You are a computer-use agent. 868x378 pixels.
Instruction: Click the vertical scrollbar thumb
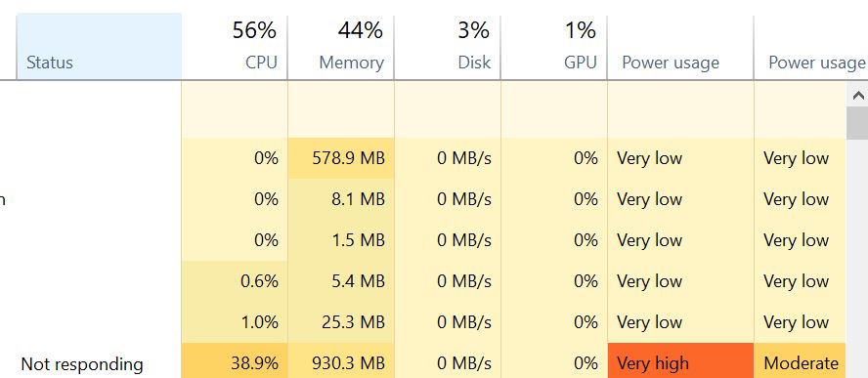[x=857, y=123]
